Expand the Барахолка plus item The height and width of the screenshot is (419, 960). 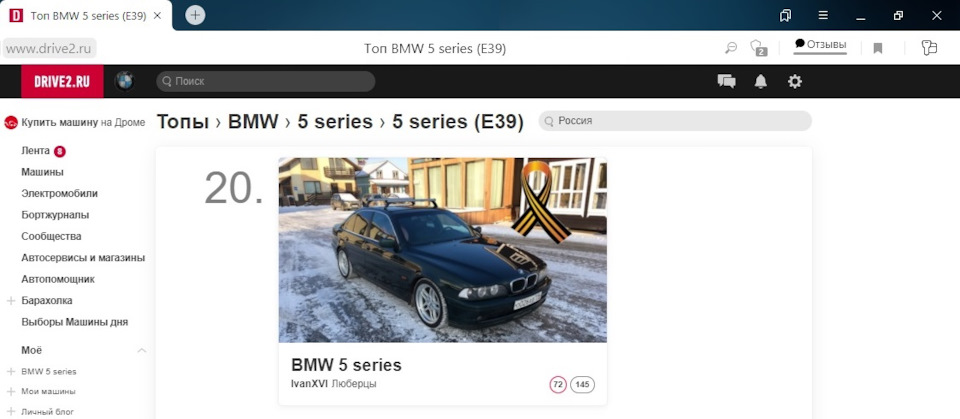[10, 301]
